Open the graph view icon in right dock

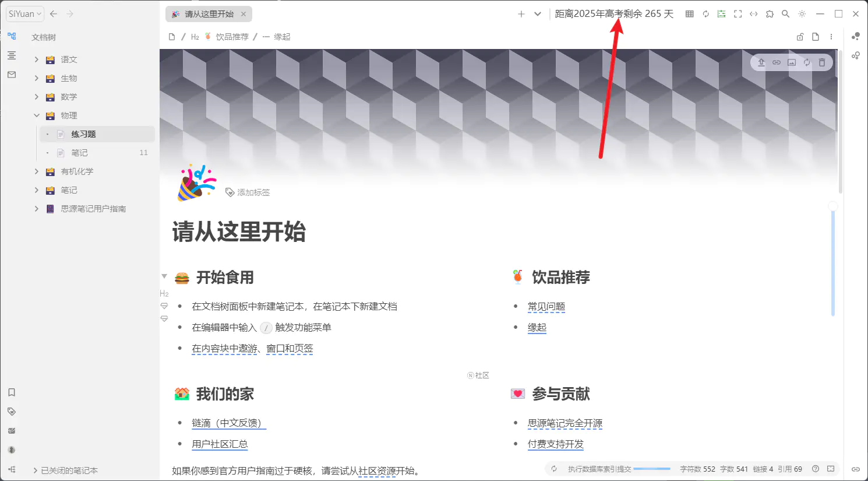click(856, 36)
